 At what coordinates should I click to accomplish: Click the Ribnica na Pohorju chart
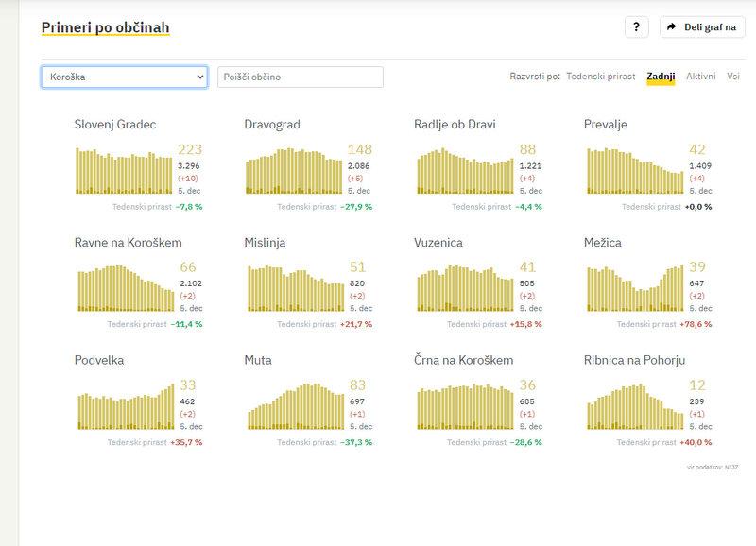coord(634,406)
